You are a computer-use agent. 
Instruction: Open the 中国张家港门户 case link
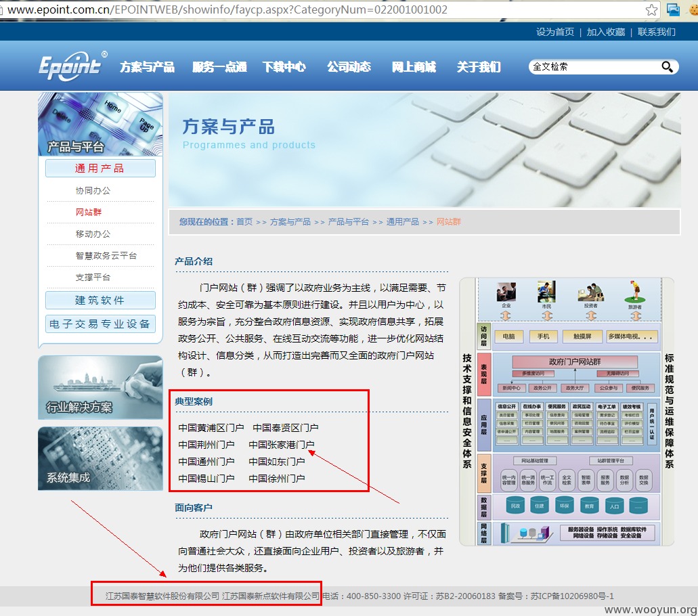282,445
